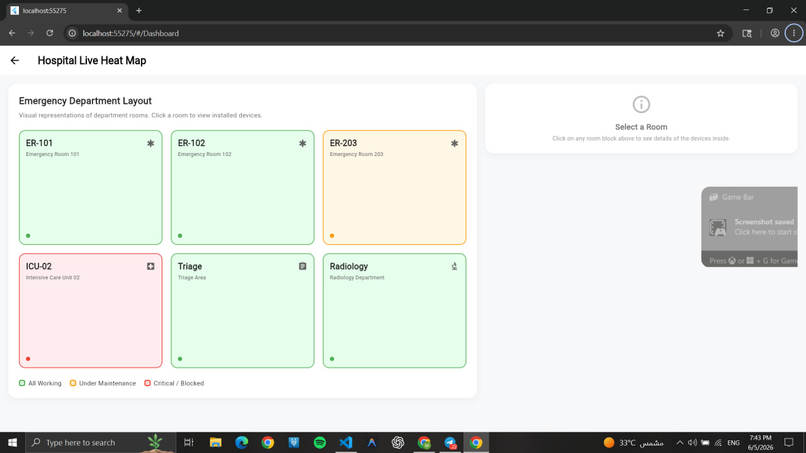Select the localhost:55275 browser tab
This screenshot has height=453, width=806.
pos(66,11)
